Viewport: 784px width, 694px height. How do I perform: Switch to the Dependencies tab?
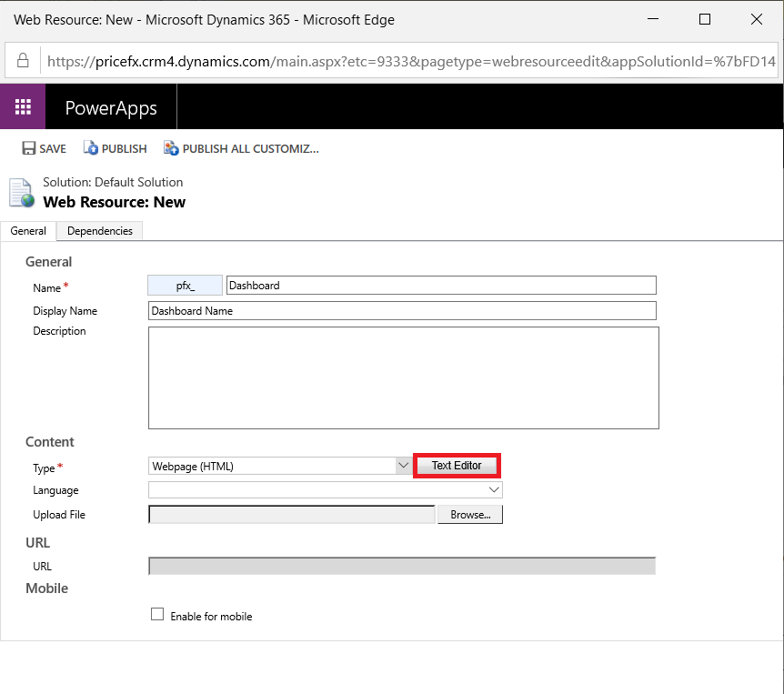click(x=100, y=231)
